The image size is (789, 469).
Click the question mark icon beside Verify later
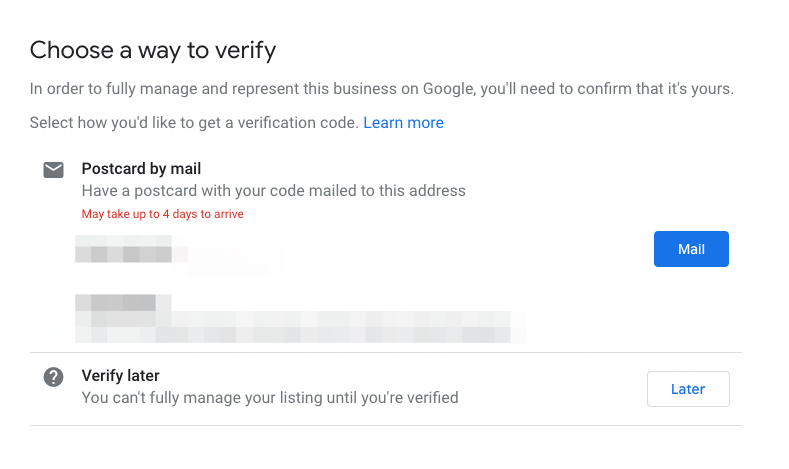point(53,377)
